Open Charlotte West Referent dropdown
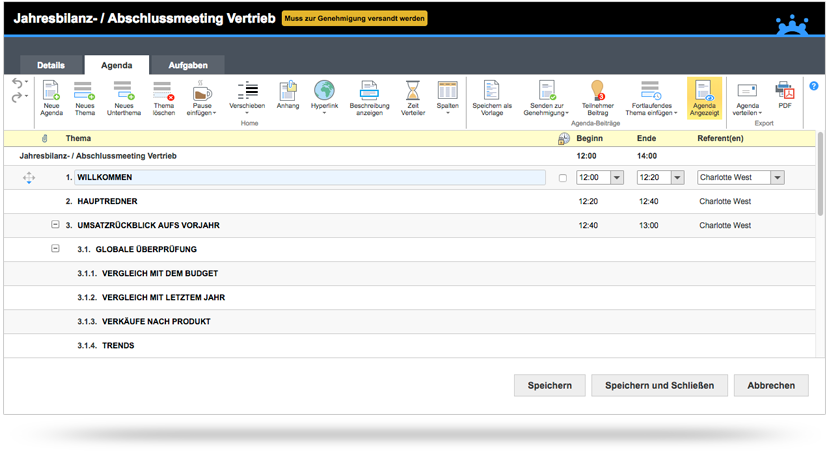The width and height of the screenshot is (829, 454). point(777,178)
